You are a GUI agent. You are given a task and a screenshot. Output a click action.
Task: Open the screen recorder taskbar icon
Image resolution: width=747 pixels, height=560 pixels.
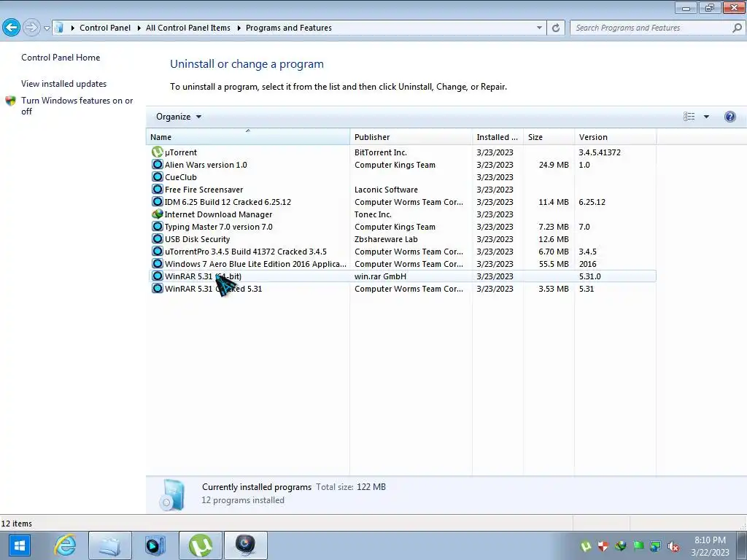(246, 545)
